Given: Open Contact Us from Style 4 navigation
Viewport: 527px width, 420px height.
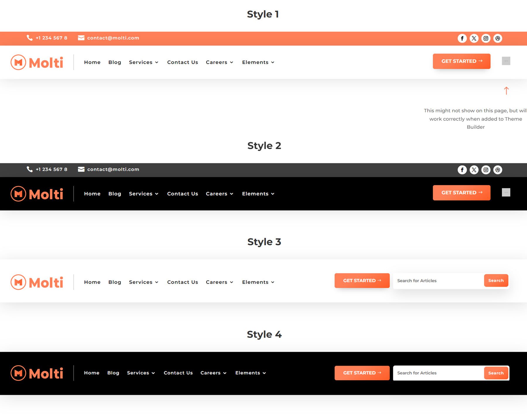Looking at the screenshot, I should pos(178,373).
